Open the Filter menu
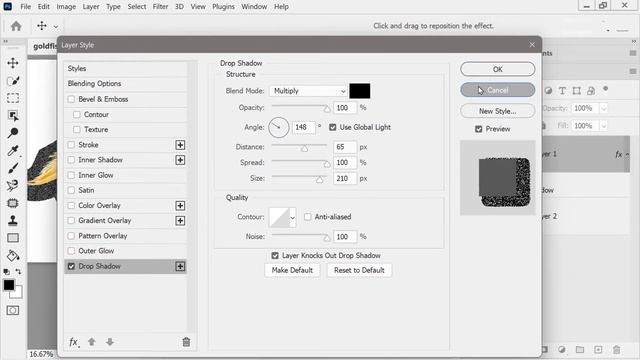 pyautogui.click(x=160, y=7)
